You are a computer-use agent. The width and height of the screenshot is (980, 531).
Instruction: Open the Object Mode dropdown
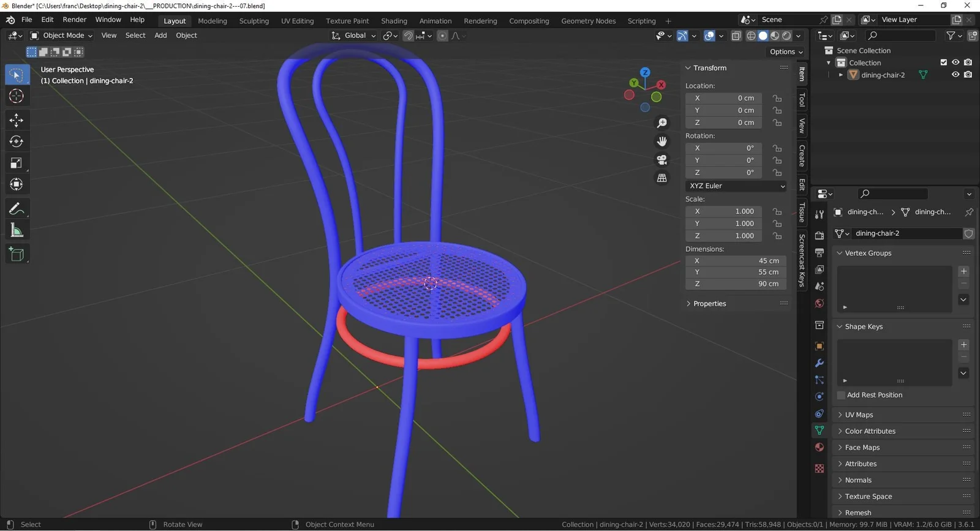[x=62, y=36]
